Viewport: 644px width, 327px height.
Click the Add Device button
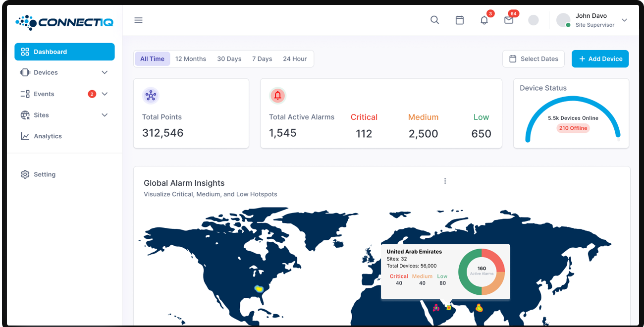pyautogui.click(x=600, y=59)
